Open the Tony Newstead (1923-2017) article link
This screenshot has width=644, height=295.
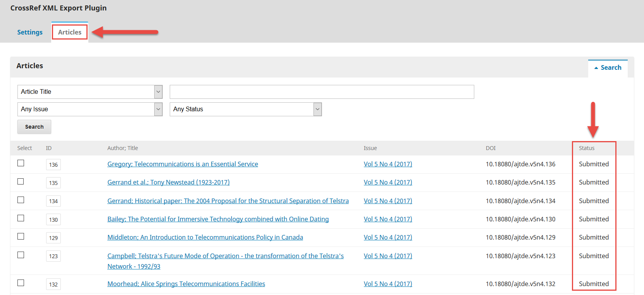pos(168,183)
